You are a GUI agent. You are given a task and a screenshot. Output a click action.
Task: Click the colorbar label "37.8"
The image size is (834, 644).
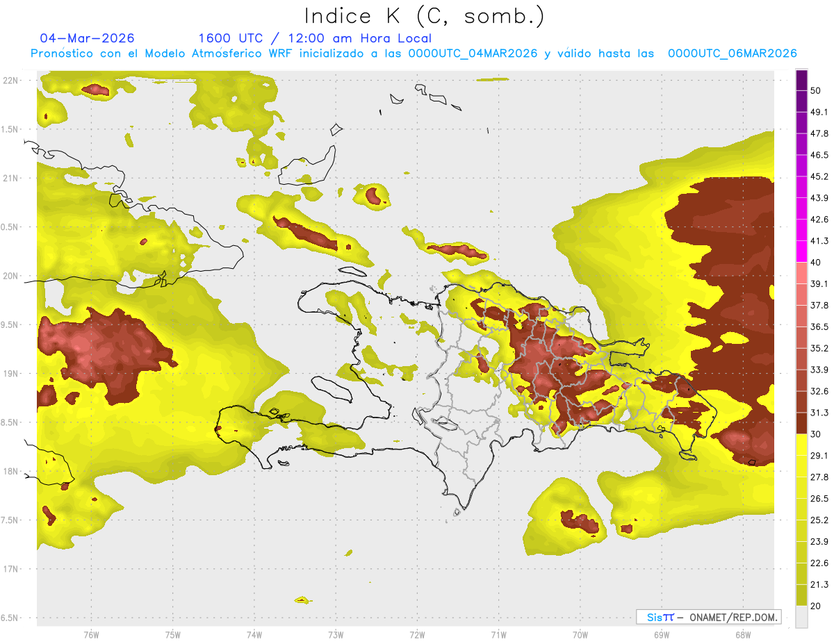[819, 306]
